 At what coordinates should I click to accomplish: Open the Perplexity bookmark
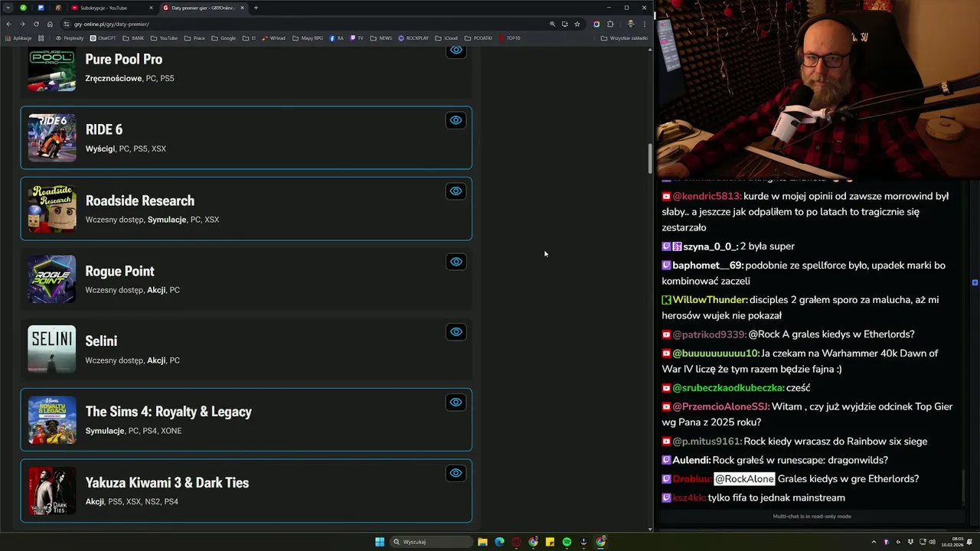point(70,38)
